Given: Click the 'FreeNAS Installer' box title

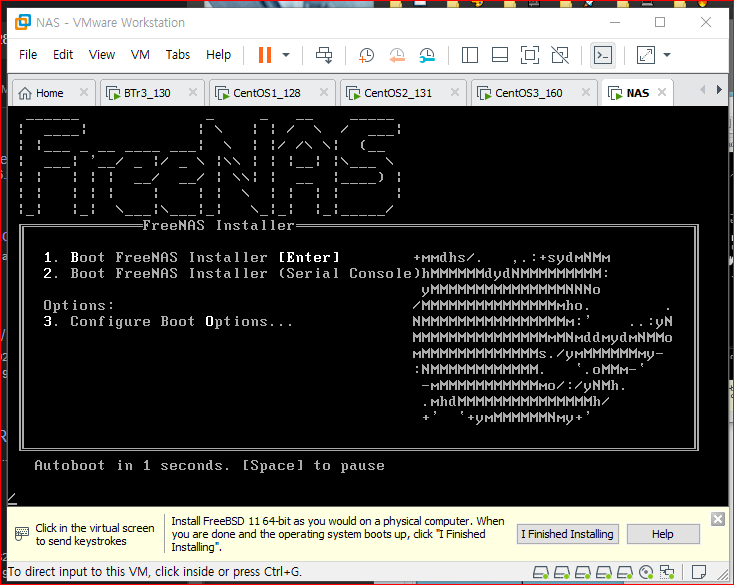Looking at the screenshot, I should [x=219, y=226].
